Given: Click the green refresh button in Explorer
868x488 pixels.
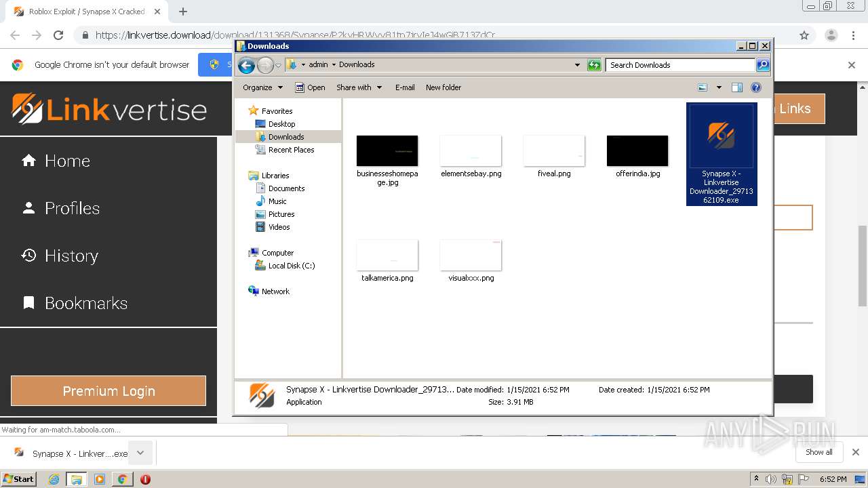Looking at the screenshot, I should click(594, 65).
